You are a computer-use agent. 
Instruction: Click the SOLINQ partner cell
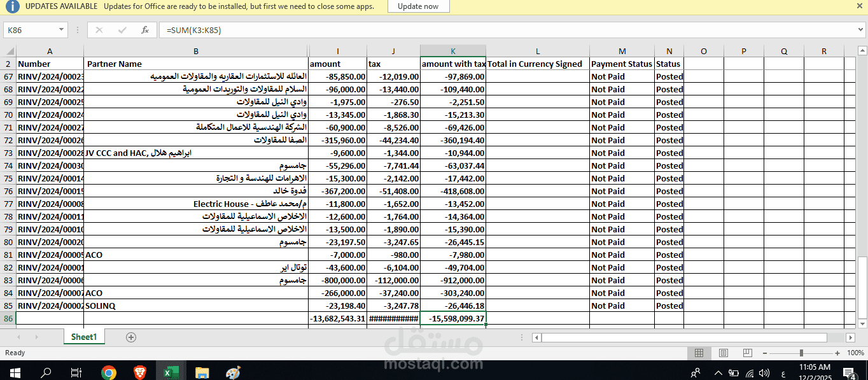point(196,306)
